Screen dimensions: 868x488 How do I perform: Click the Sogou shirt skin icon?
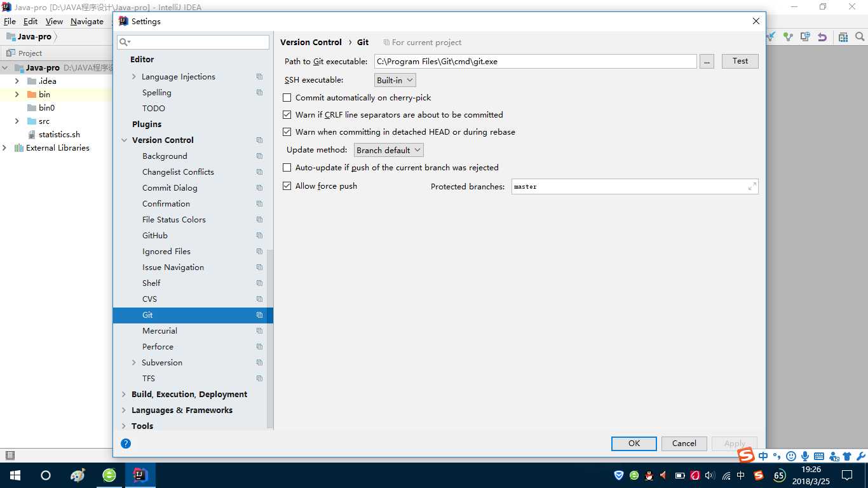847,456
